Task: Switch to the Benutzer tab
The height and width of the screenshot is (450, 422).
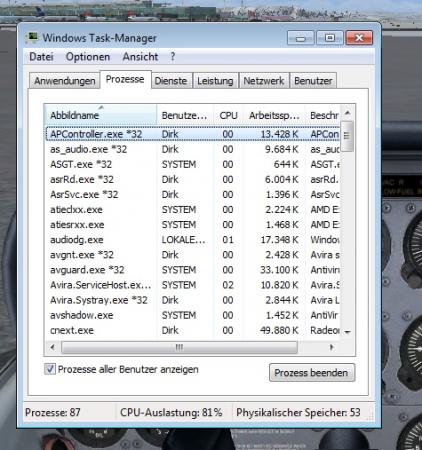Action: (313, 81)
